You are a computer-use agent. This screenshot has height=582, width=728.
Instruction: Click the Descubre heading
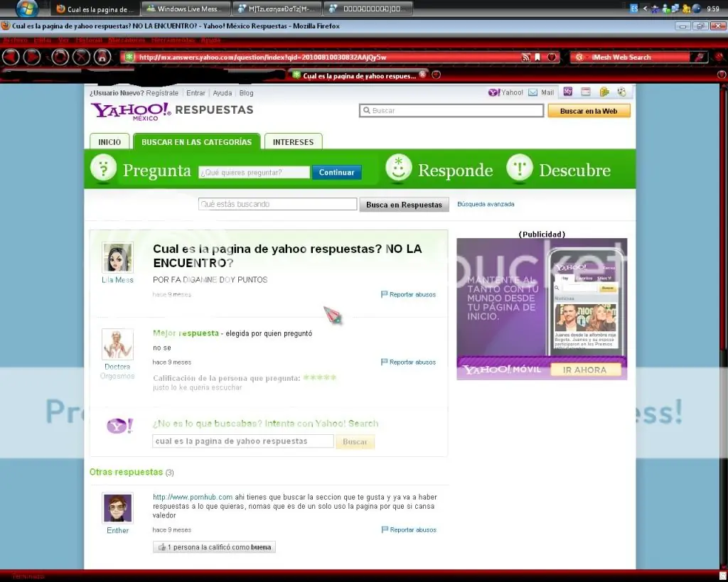click(574, 171)
